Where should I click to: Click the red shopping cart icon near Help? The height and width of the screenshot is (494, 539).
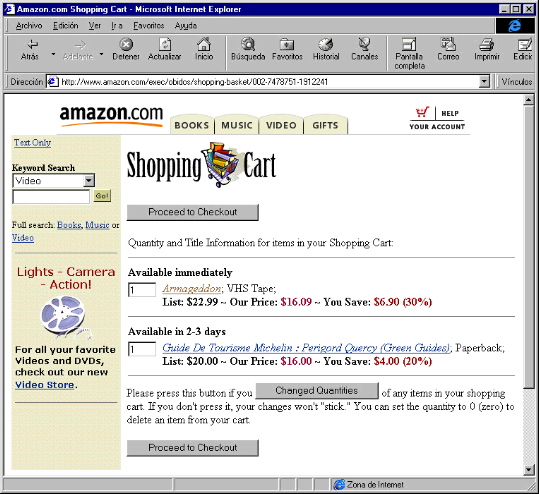pos(422,112)
